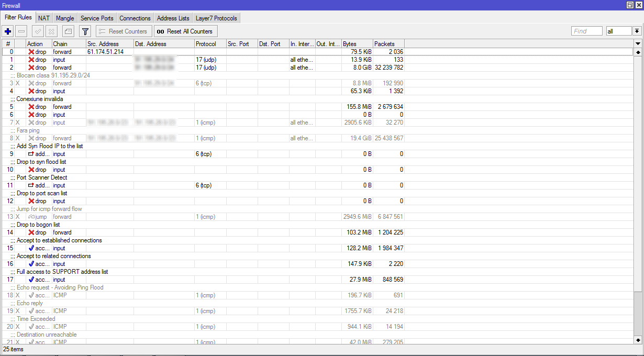Sort by the Protocol column header
Screen dimensions: 644x356
coord(210,44)
